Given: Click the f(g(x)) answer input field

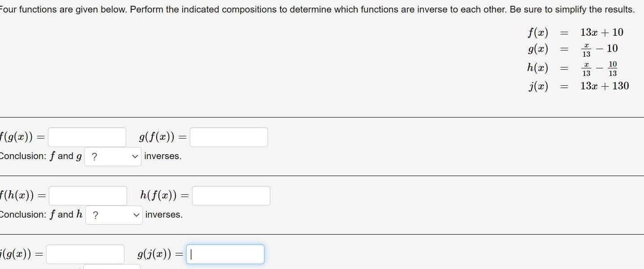Looking at the screenshot, I should [87, 137].
